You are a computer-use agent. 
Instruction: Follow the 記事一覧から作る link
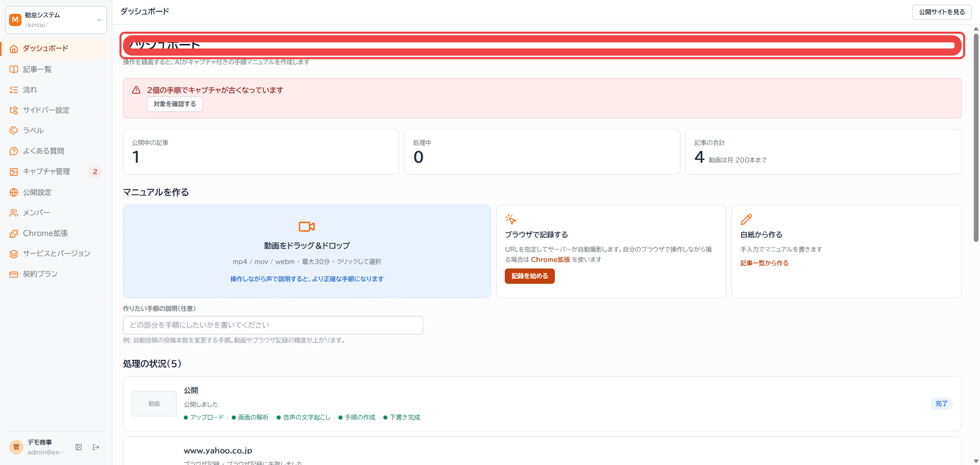[764, 263]
